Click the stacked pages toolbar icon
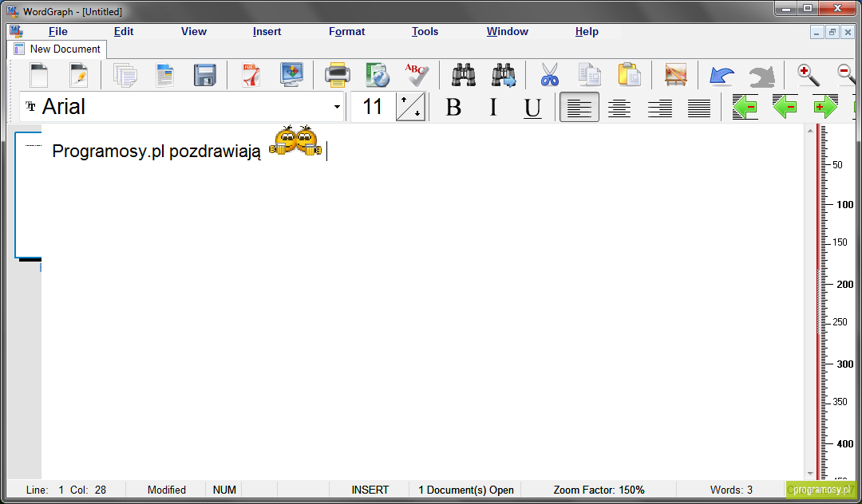The height and width of the screenshot is (504, 862). (x=125, y=75)
